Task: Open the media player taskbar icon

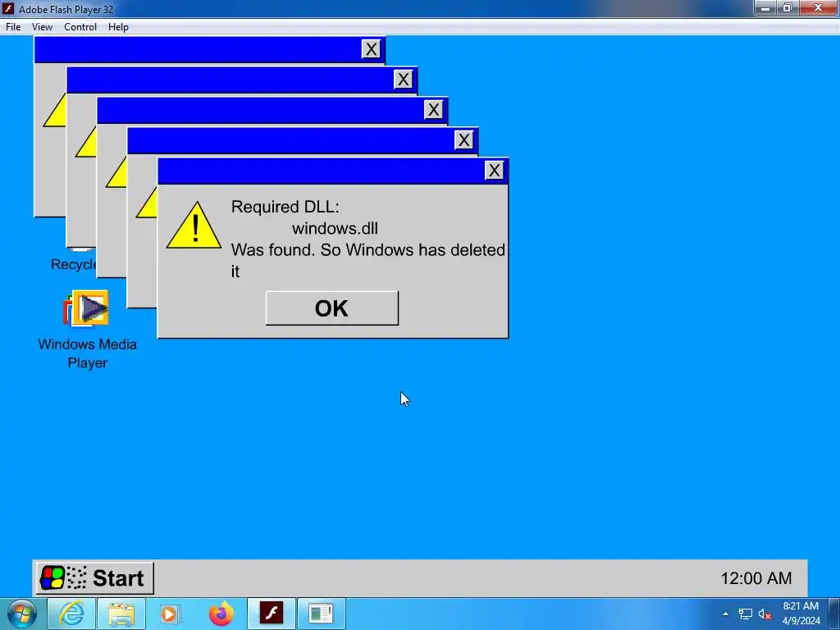Action: (171, 614)
